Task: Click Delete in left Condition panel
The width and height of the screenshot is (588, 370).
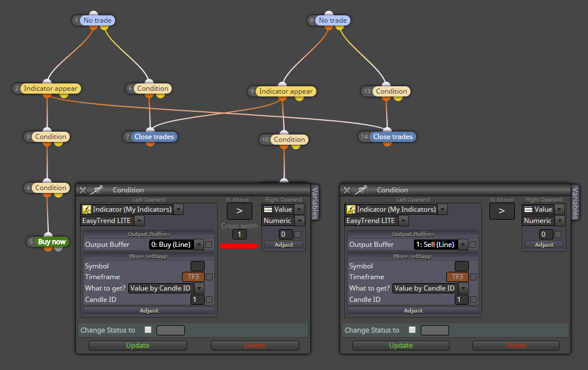Action: [x=255, y=346]
